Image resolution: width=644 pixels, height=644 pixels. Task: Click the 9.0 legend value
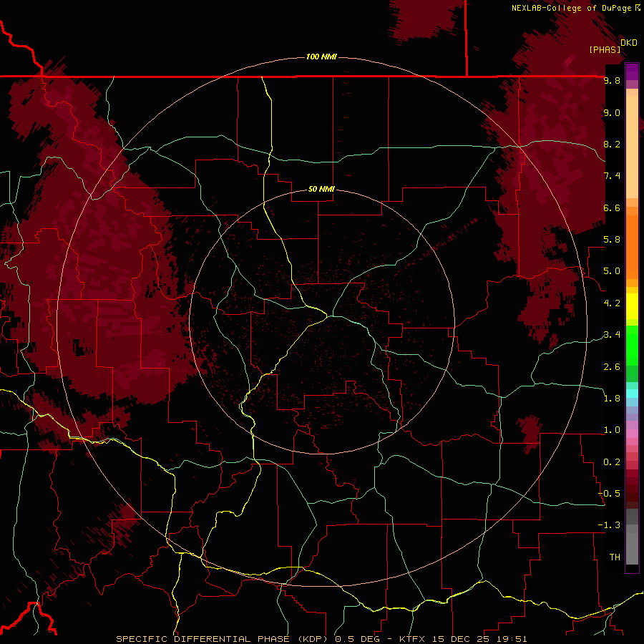612,112
